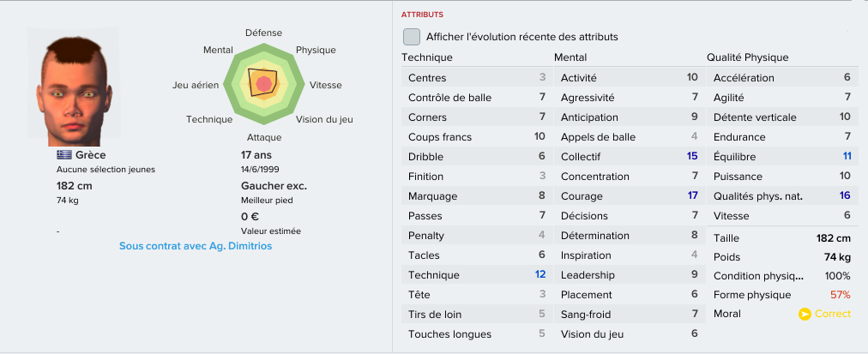Image resolution: width=868 pixels, height=354 pixels.
Task: Click the player face portrait
Action: point(74,87)
